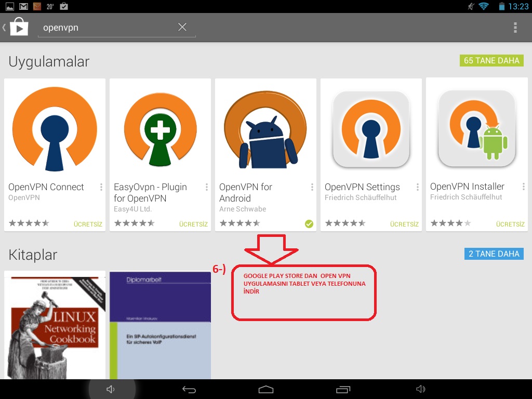Tap ÜCRETSİZ on OpenVPN Connect card
Screen dimensions: 532x399
point(88,224)
